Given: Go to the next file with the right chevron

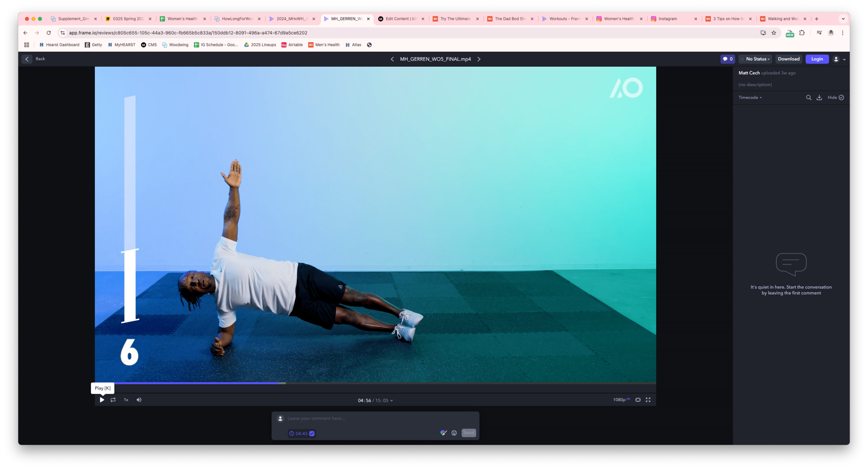Looking at the screenshot, I should [479, 59].
